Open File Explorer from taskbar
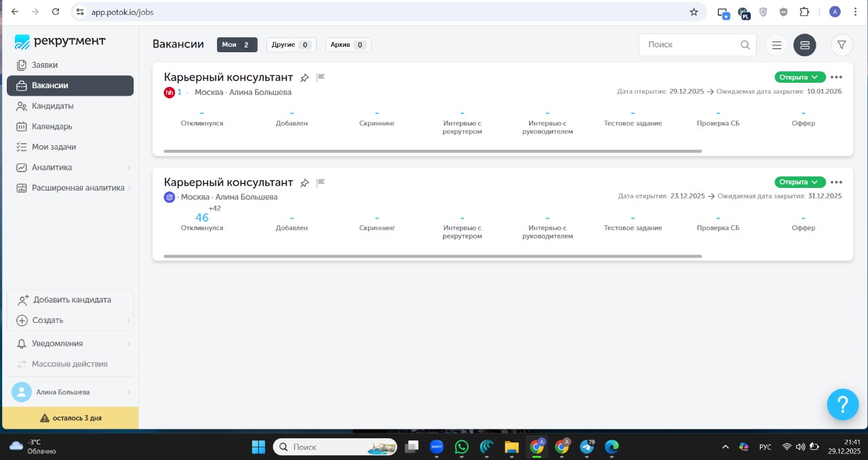 (512, 447)
